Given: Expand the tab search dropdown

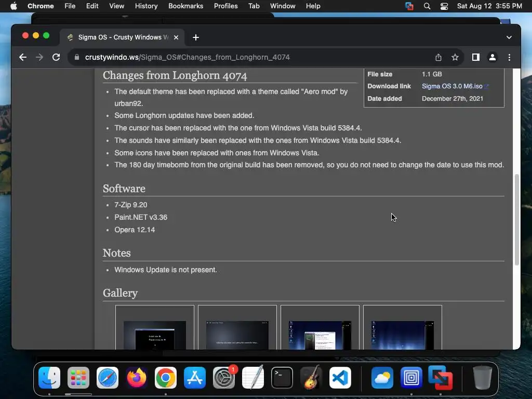Looking at the screenshot, I should coord(509,37).
